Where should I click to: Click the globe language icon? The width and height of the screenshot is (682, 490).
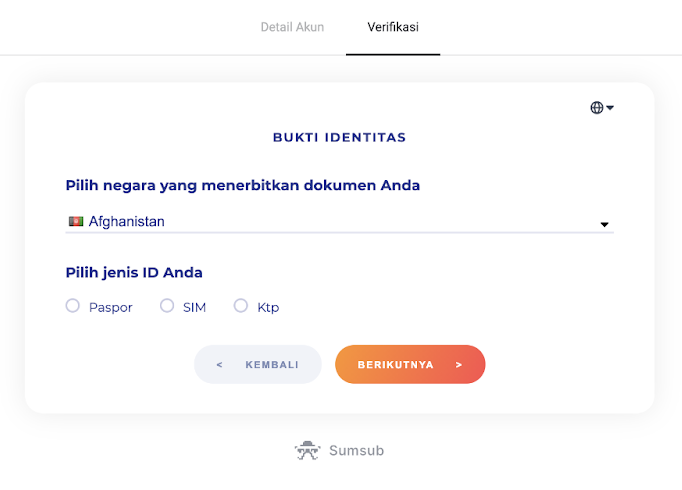[597, 108]
